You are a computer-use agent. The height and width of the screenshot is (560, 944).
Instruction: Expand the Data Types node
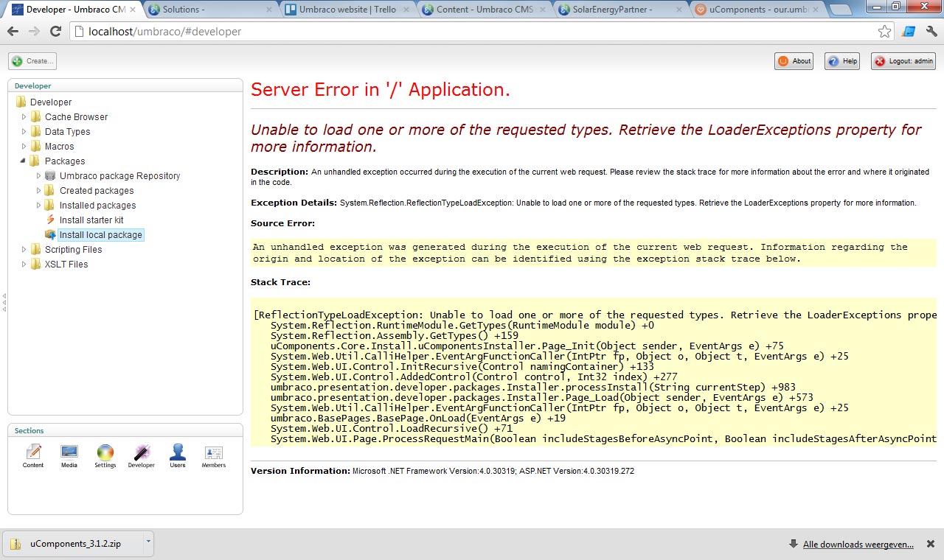(24, 131)
